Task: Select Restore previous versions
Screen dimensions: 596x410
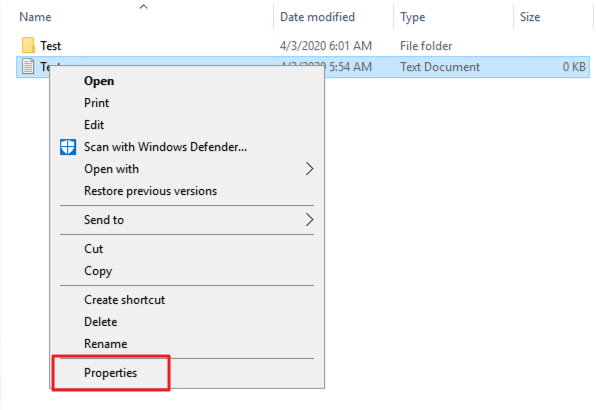Action: [151, 191]
